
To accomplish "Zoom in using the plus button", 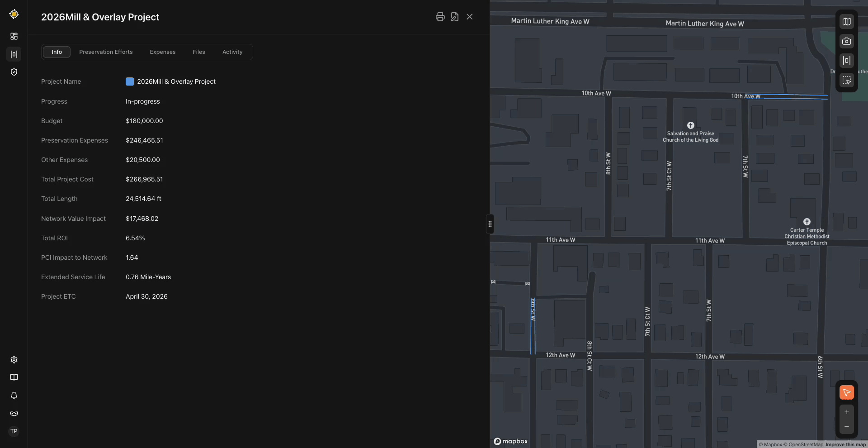I will (x=847, y=412).
